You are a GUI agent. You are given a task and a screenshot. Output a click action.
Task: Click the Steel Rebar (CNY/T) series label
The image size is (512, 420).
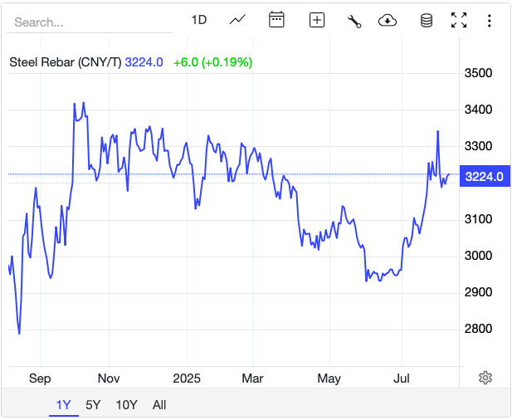tap(66, 62)
